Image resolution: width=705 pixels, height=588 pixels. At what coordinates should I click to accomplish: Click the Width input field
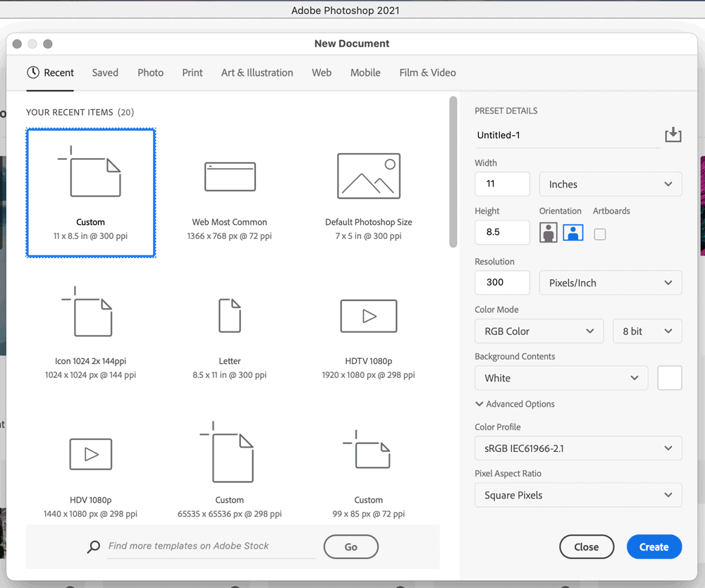[502, 184]
